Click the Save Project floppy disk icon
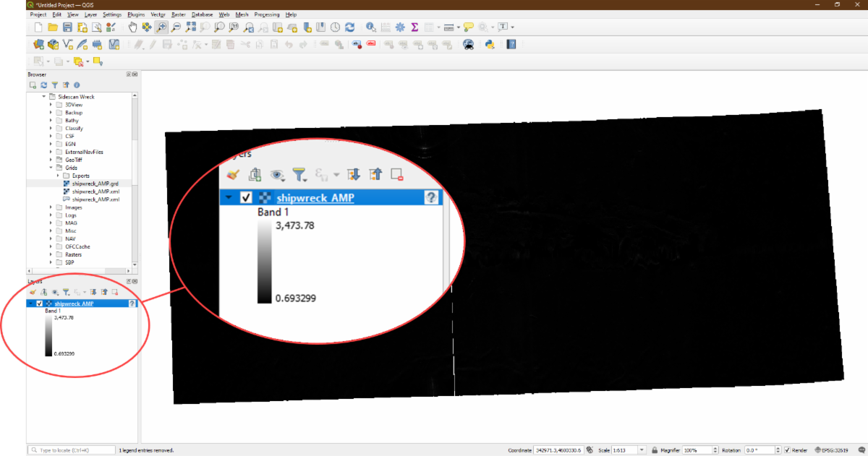The image size is (868, 456). point(67,27)
